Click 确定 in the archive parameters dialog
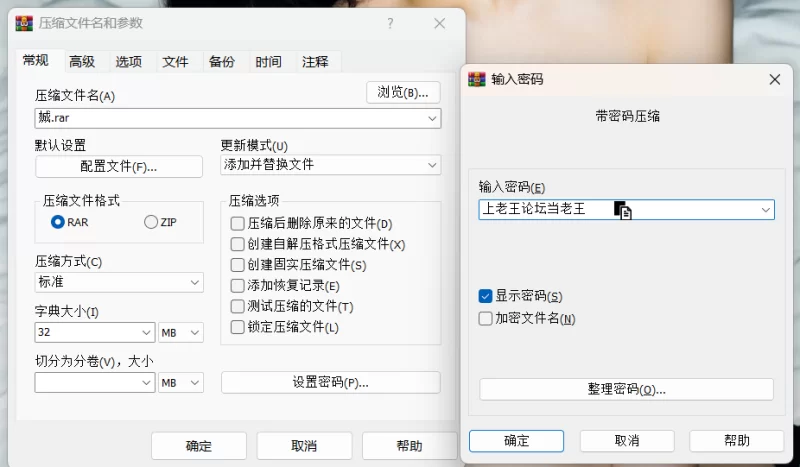This screenshot has width=800, height=467. tap(199, 446)
